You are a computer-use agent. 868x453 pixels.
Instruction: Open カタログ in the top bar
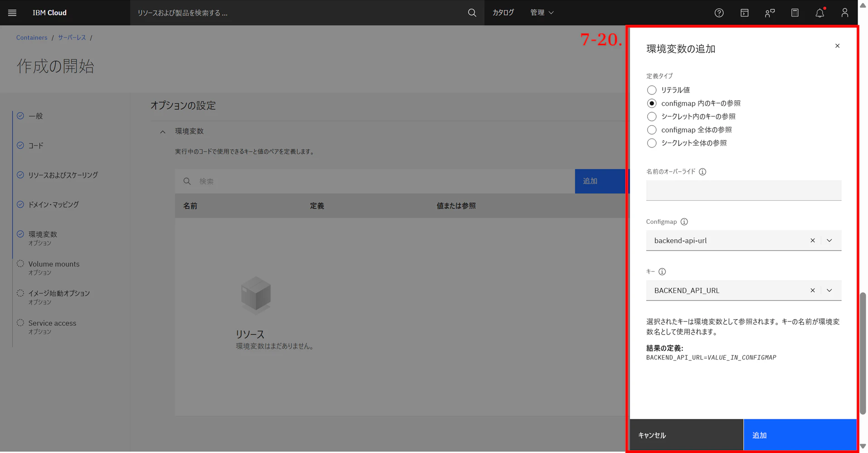pos(503,13)
